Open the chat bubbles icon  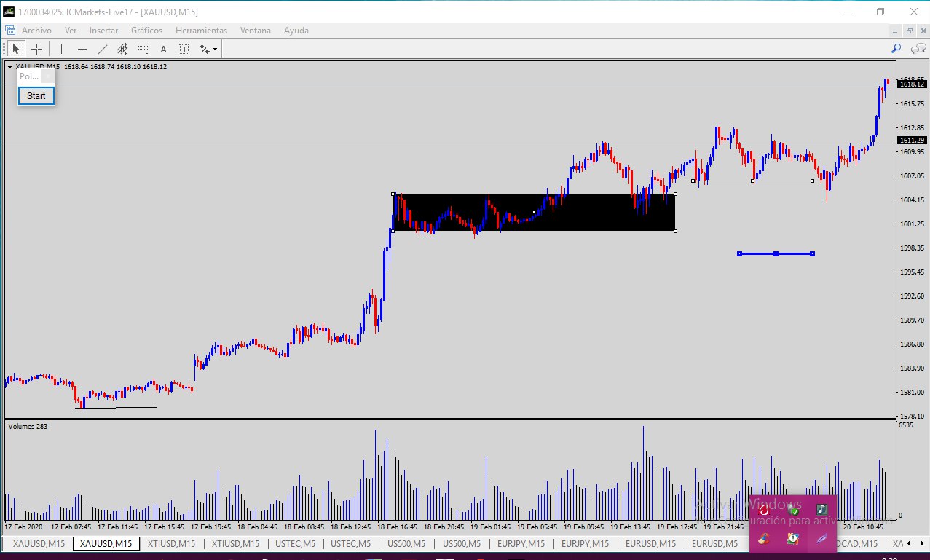(918, 49)
